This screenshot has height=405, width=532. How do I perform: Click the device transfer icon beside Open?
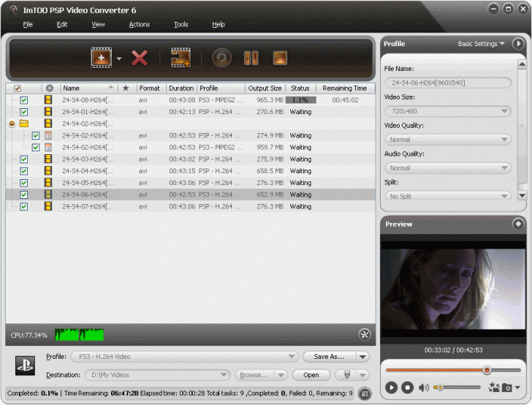coord(347,375)
